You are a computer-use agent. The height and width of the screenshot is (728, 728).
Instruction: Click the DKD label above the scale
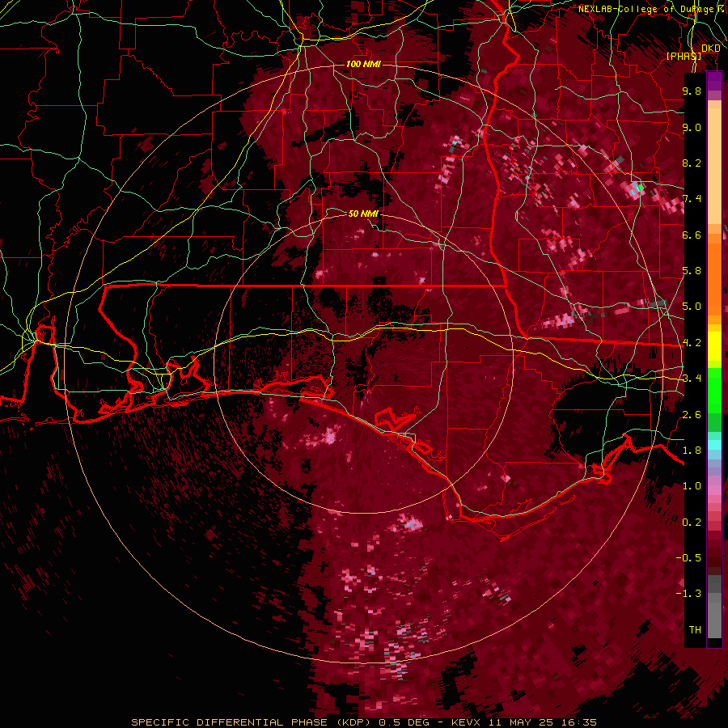click(710, 49)
